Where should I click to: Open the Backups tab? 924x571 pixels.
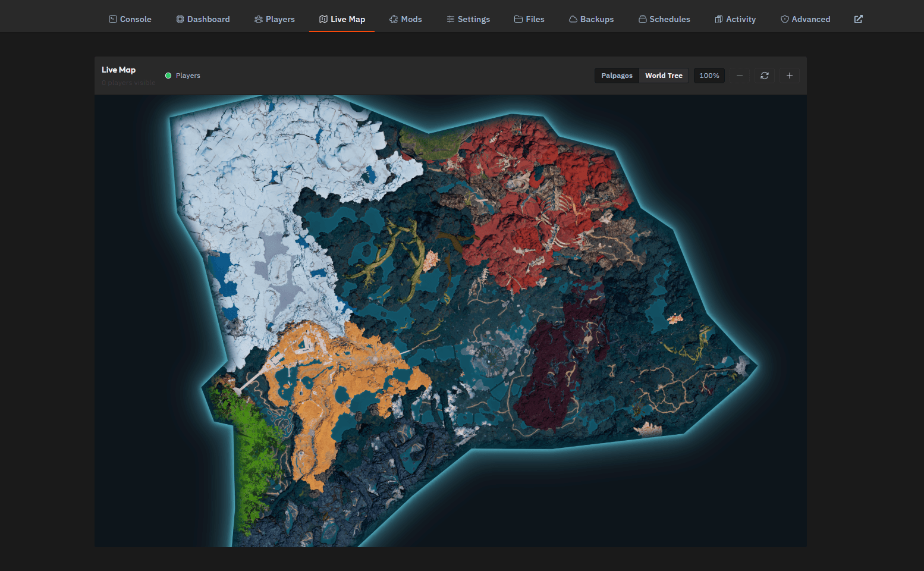point(591,19)
